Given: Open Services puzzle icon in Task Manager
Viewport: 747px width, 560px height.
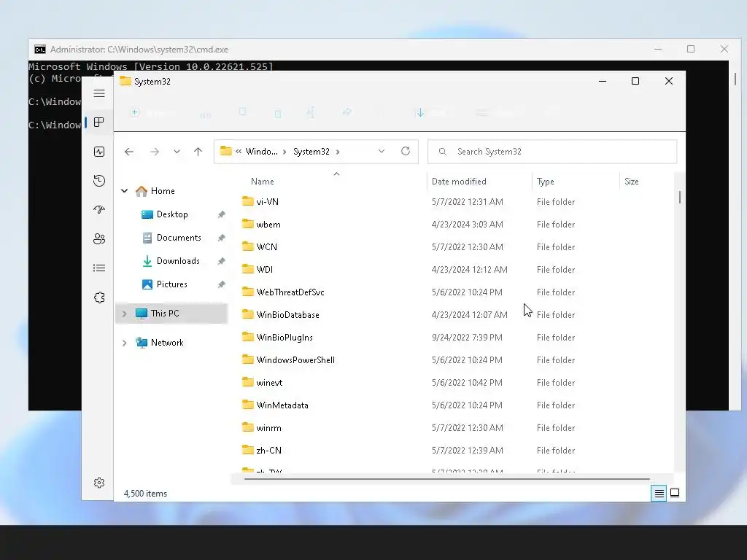Looking at the screenshot, I should pyautogui.click(x=99, y=297).
